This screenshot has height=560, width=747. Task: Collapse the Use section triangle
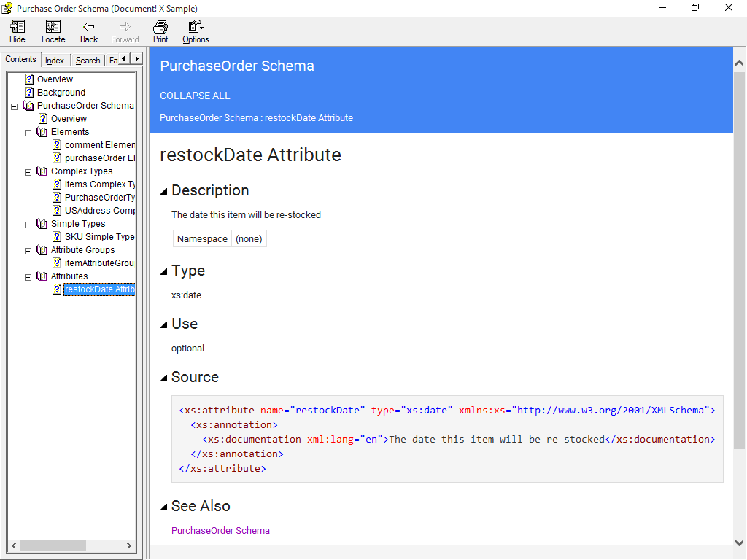(164, 324)
